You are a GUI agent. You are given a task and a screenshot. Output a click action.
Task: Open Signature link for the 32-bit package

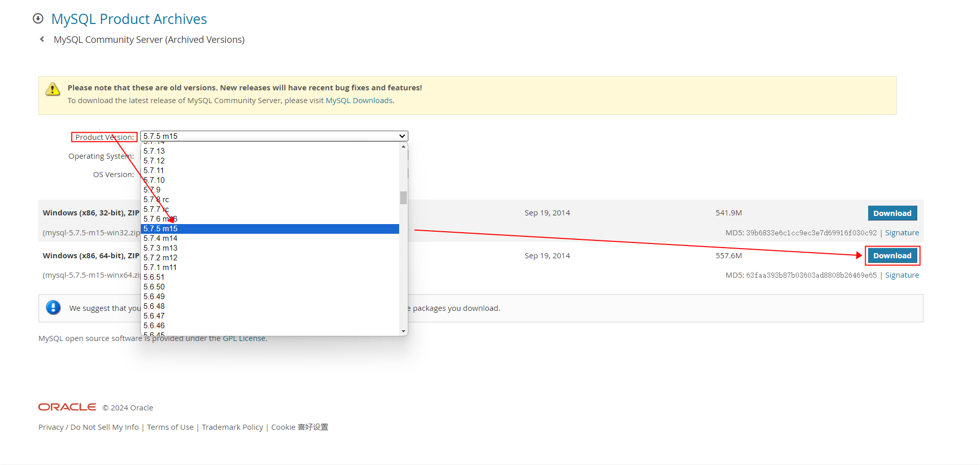tap(902, 233)
